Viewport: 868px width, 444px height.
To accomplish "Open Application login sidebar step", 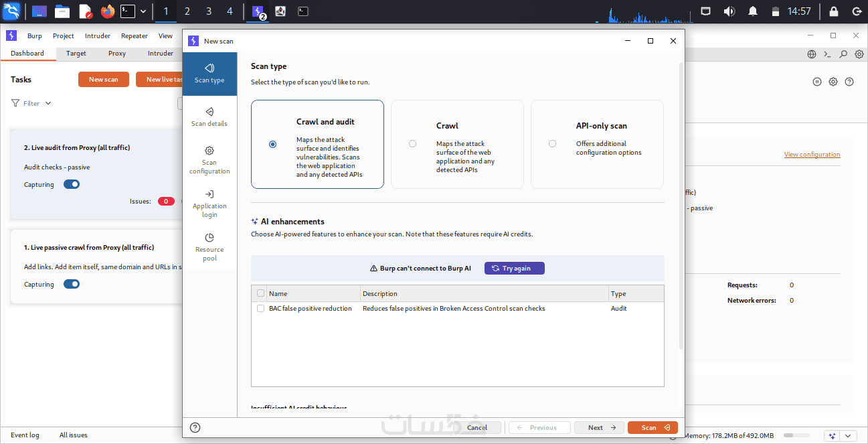I will pyautogui.click(x=209, y=204).
